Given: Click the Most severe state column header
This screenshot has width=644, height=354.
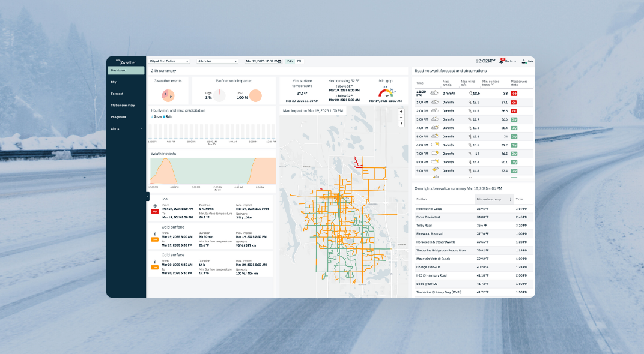Looking at the screenshot, I should click(x=519, y=82).
